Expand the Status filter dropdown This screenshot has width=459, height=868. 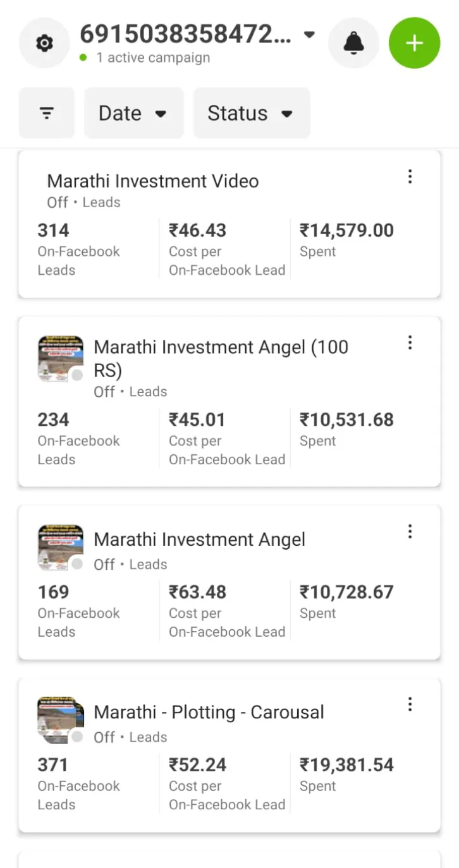(x=251, y=113)
